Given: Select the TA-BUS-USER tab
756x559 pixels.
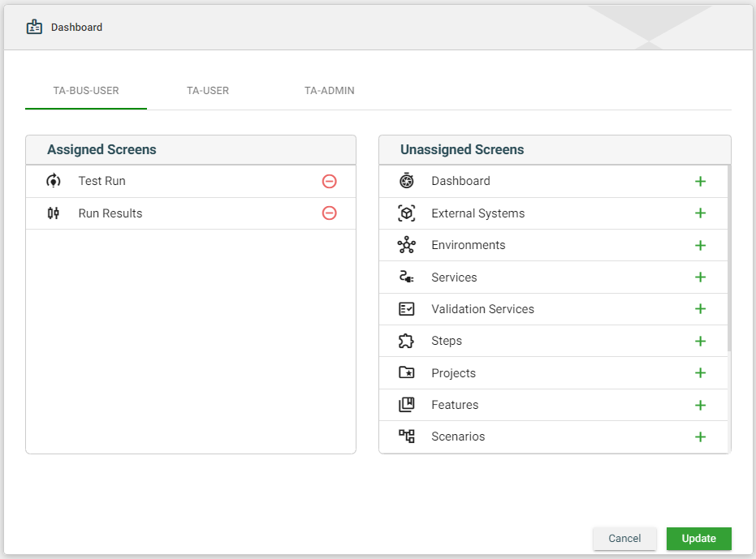Looking at the screenshot, I should coord(86,91).
